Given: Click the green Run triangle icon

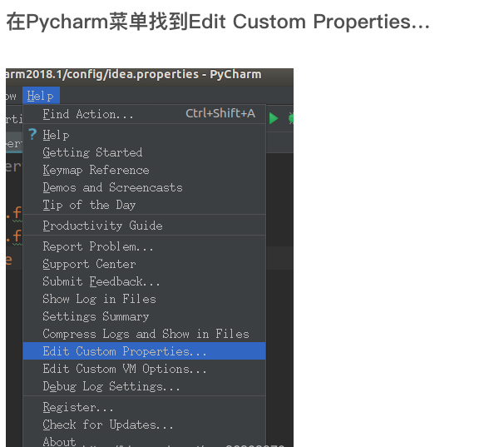Looking at the screenshot, I should pyautogui.click(x=274, y=118).
